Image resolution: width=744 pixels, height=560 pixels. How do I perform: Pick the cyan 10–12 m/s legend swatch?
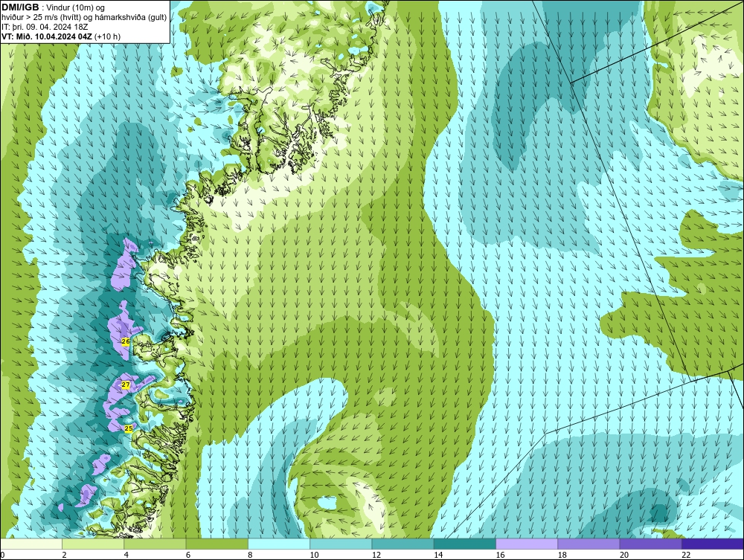(x=341, y=544)
